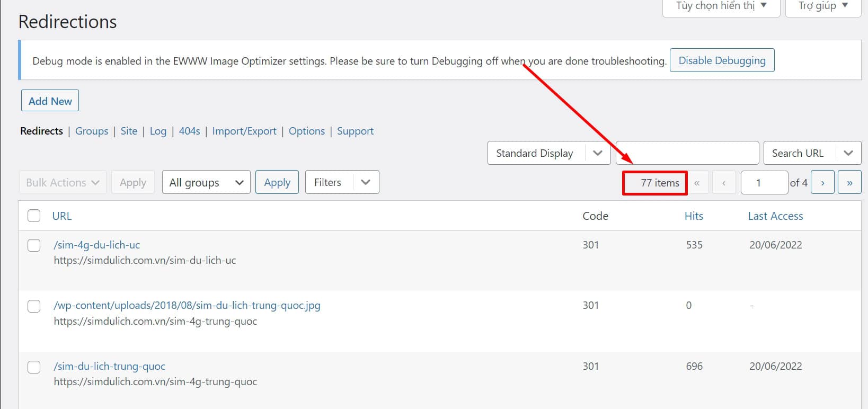The height and width of the screenshot is (409, 868).
Task: Click the first page pagination arrow
Action: point(697,182)
